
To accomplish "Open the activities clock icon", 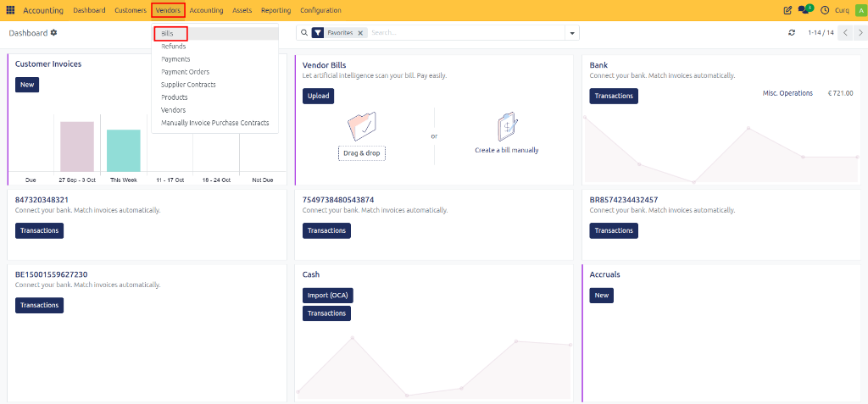I will 825,10.
